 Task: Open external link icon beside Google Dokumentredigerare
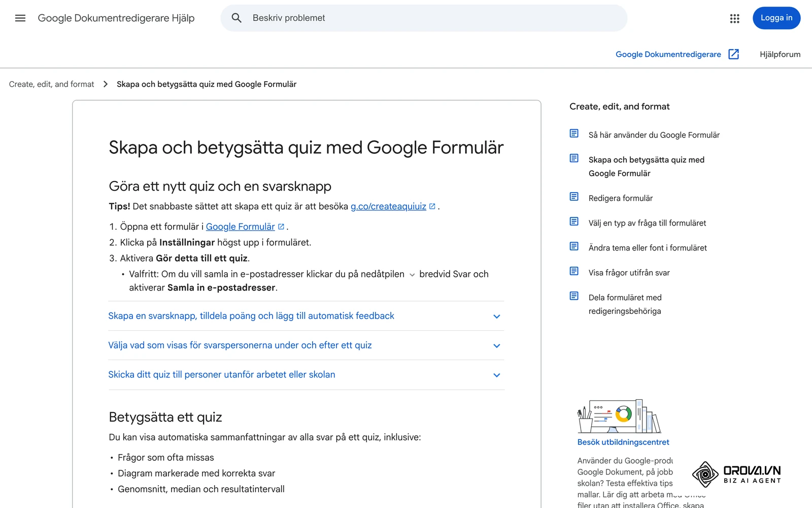coord(733,54)
